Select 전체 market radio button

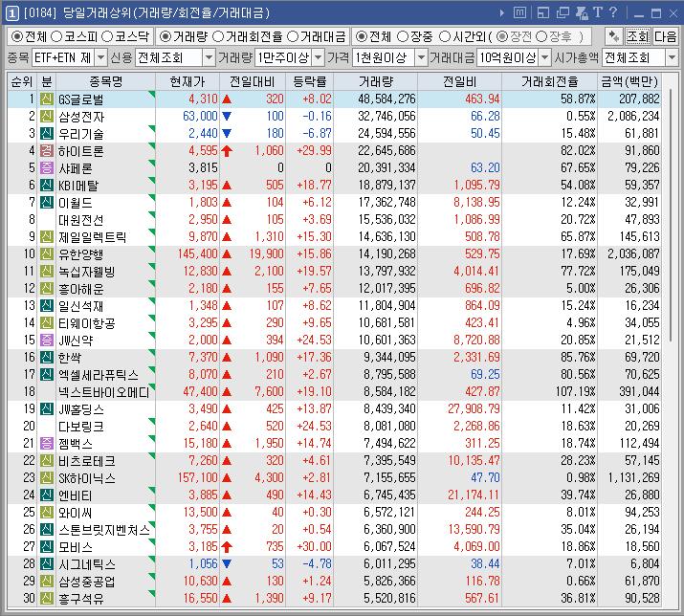tap(17, 36)
